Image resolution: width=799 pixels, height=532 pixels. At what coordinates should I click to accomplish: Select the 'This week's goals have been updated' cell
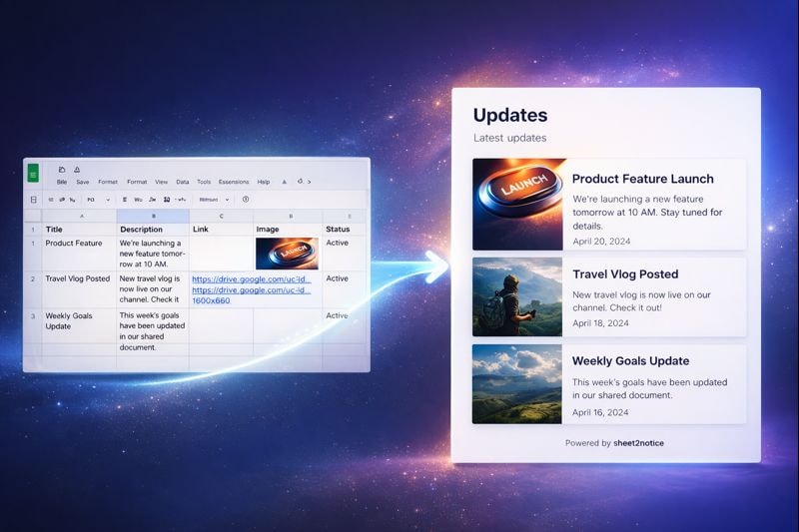(x=153, y=331)
